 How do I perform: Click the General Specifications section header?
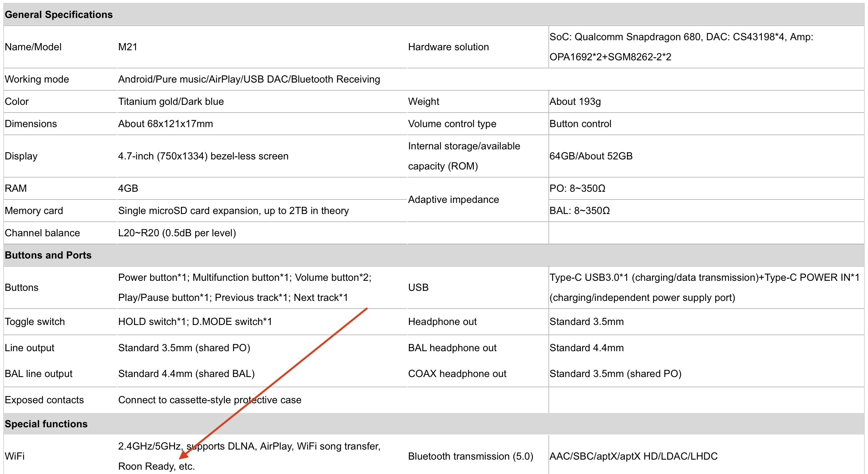pyautogui.click(x=59, y=15)
